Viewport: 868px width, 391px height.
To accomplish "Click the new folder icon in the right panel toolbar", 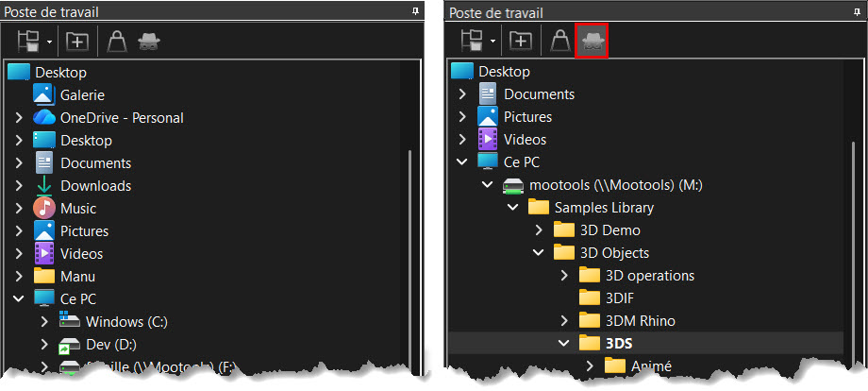I will pyautogui.click(x=521, y=41).
